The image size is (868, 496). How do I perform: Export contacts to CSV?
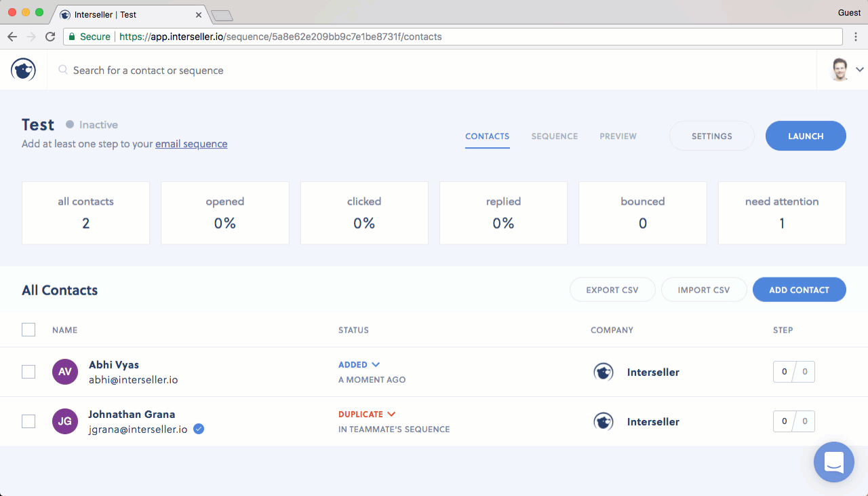(612, 290)
